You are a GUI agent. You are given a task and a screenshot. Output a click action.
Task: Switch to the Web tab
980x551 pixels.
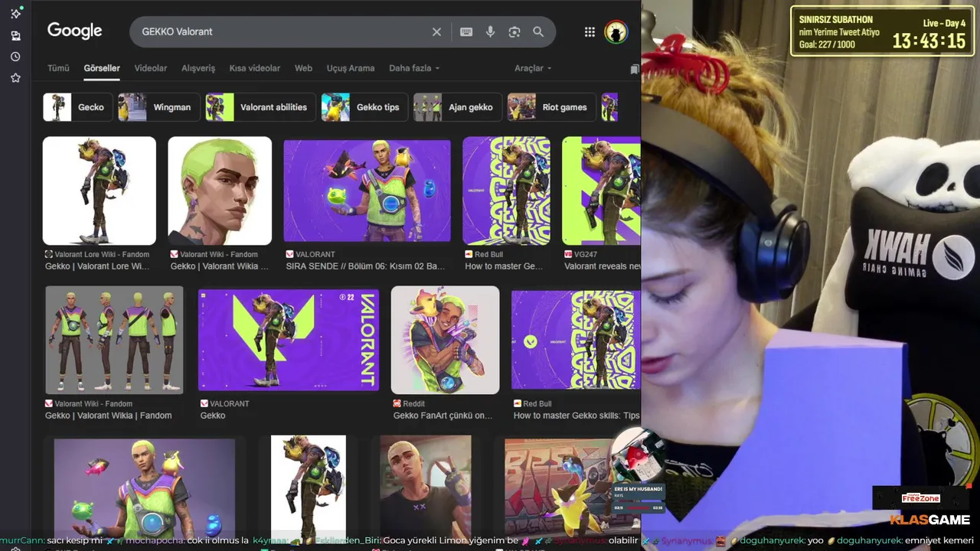304,68
